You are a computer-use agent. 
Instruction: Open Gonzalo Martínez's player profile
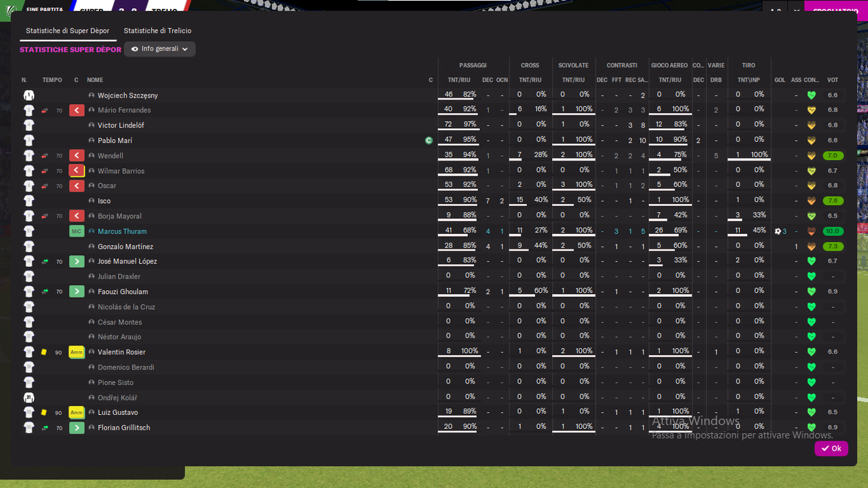tap(125, 247)
